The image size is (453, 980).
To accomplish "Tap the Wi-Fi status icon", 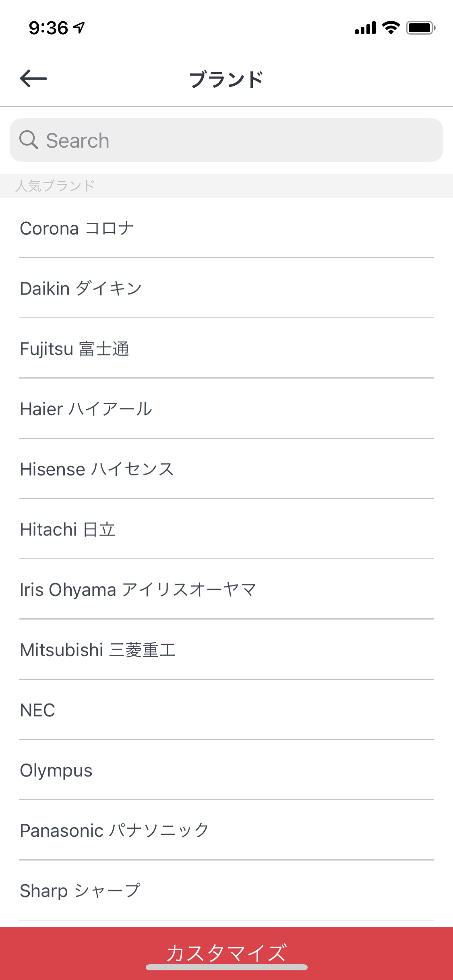I will pyautogui.click(x=391, y=28).
